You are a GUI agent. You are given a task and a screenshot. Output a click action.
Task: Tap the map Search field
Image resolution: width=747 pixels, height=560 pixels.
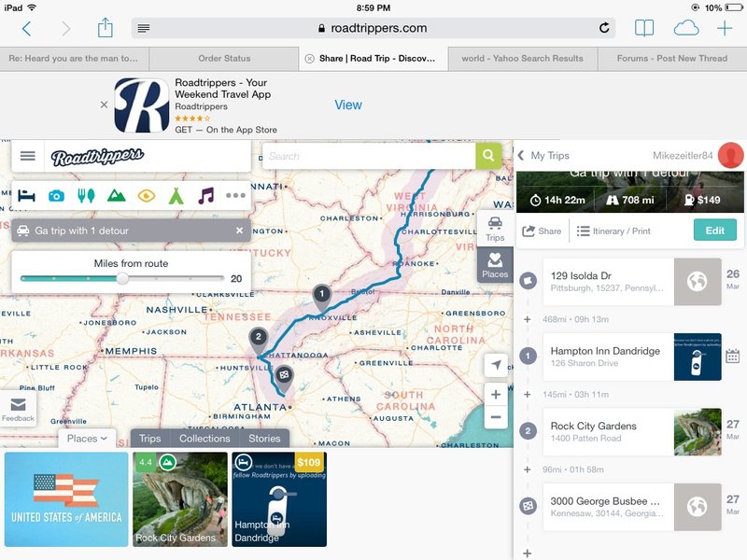click(x=369, y=156)
